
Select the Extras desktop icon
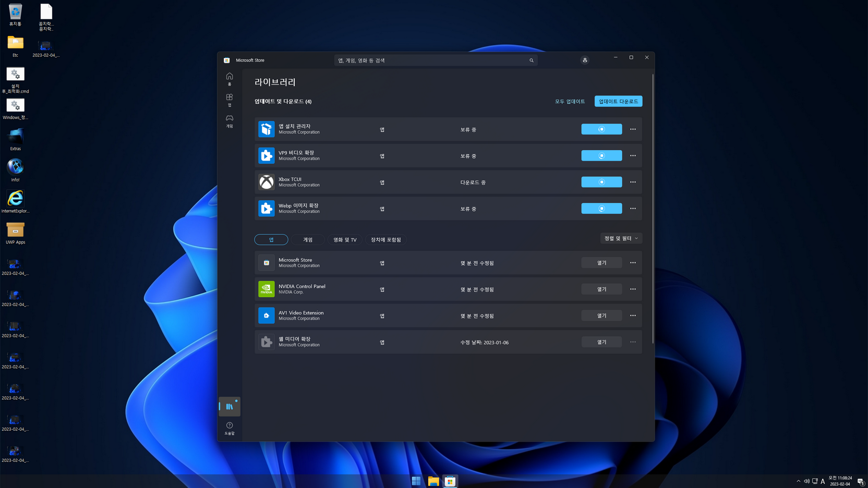(15, 140)
